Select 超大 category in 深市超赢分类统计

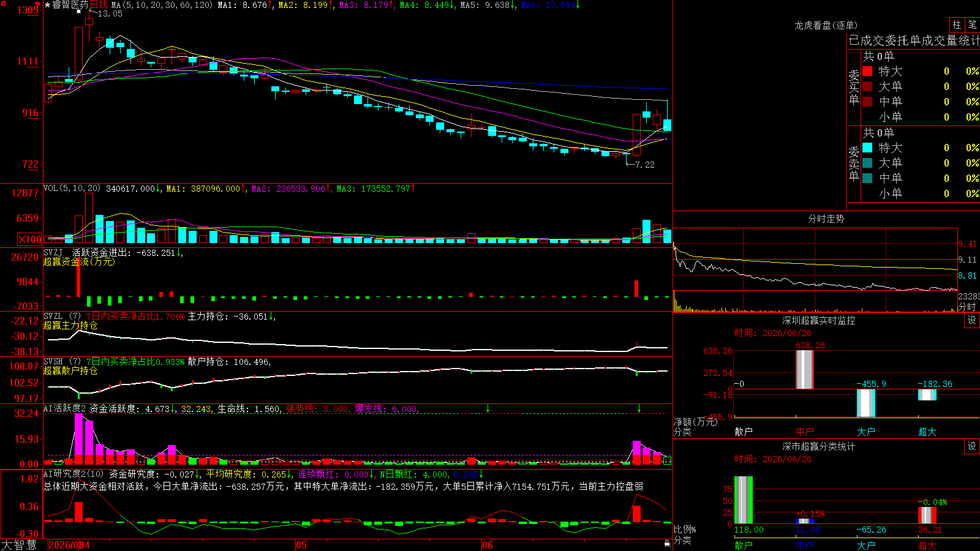coord(927,545)
